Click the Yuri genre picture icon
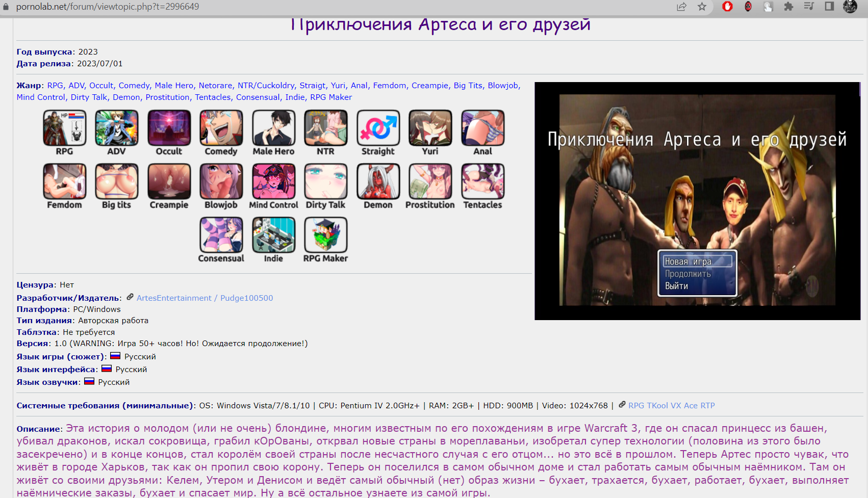This screenshot has width=868, height=498. (430, 128)
